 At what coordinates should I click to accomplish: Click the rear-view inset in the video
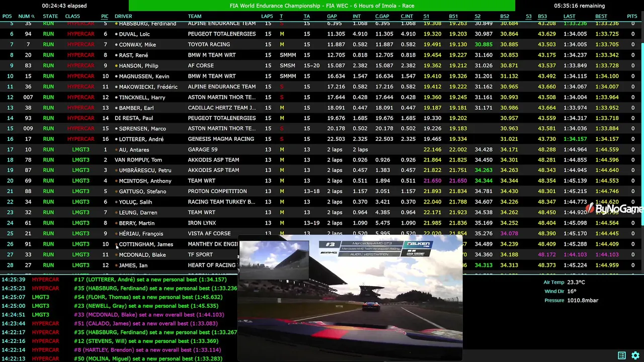coord(274,260)
